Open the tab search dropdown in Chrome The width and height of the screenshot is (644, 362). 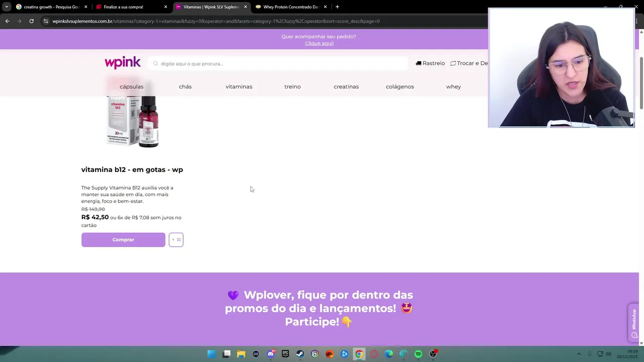[x=7, y=7]
